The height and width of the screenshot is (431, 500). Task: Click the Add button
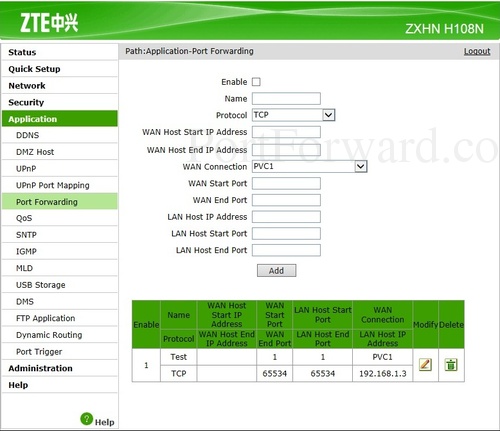point(276,271)
